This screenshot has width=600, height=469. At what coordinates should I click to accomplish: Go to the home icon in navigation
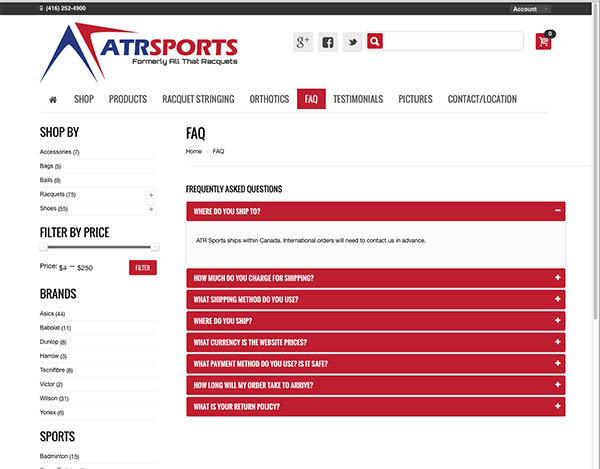(x=52, y=99)
